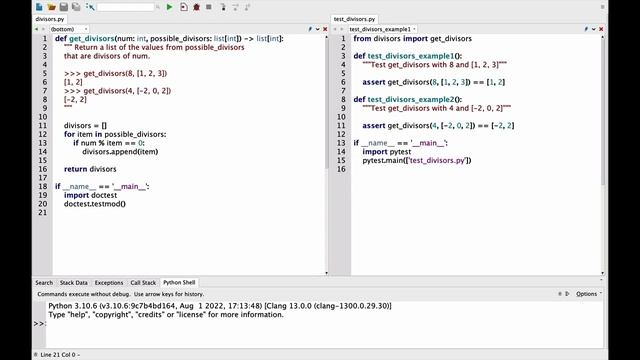The width and height of the screenshot is (640, 360).
Task: Open the (bottom) scope dropdown
Action: click(x=69, y=29)
